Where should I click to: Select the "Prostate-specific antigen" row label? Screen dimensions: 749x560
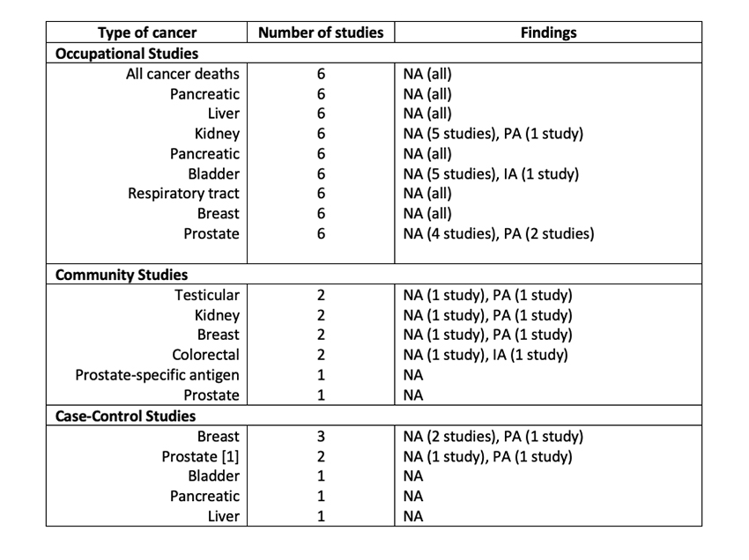point(157,375)
